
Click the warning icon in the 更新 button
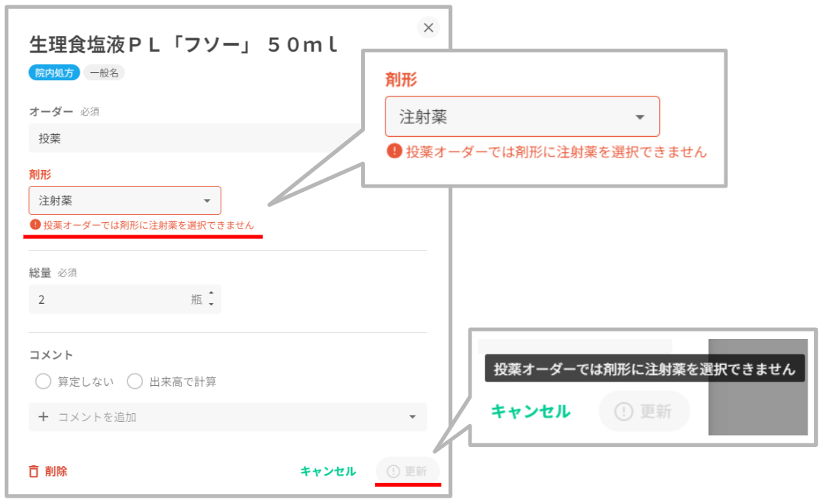(x=393, y=471)
